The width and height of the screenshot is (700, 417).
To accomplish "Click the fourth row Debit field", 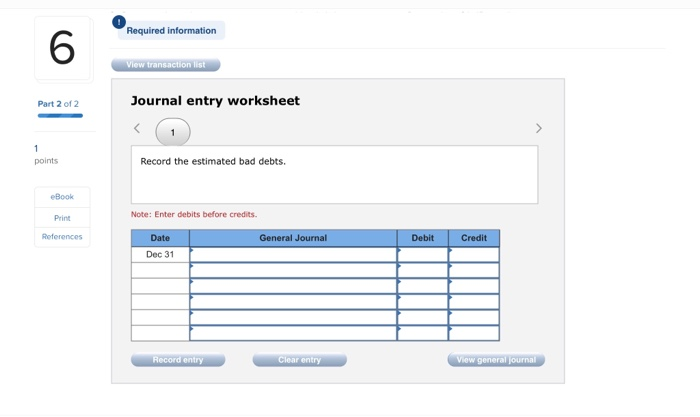I will click(423, 302).
